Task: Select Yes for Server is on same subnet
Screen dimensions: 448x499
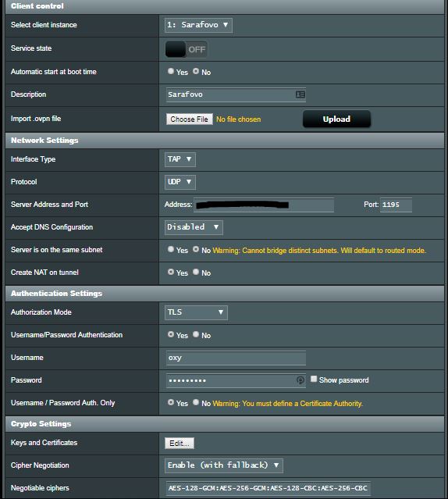Action: coord(171,250)
